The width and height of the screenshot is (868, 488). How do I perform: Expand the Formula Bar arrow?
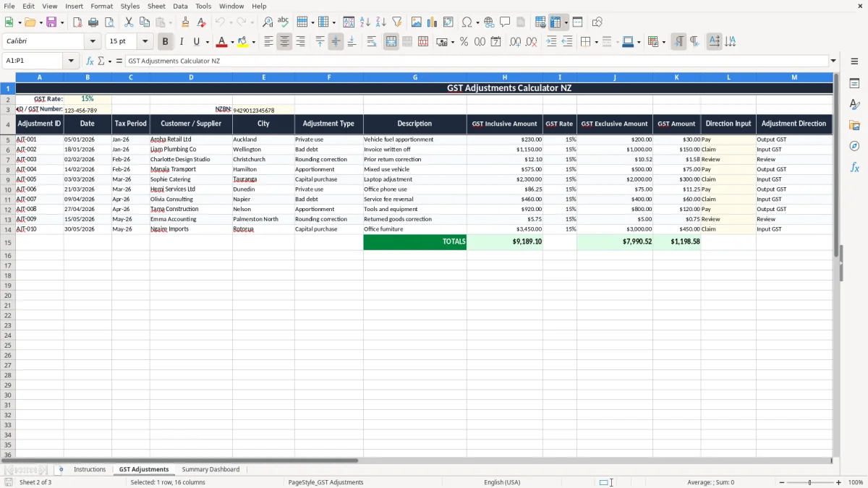[x=833, y=61]
